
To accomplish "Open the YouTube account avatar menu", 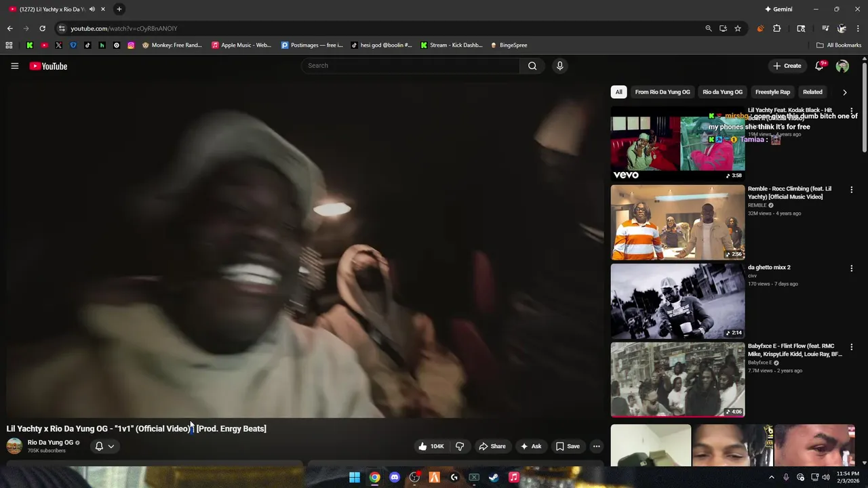I will [842, 66].
